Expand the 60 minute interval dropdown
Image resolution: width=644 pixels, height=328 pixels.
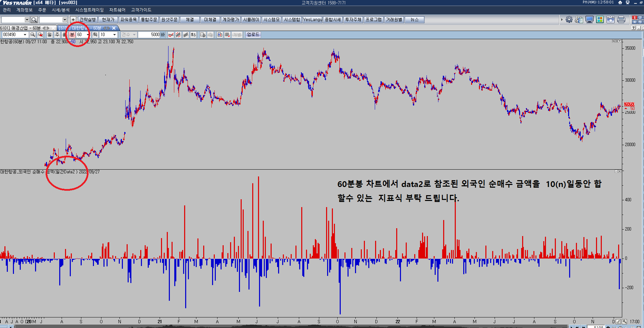coord(87,35)
